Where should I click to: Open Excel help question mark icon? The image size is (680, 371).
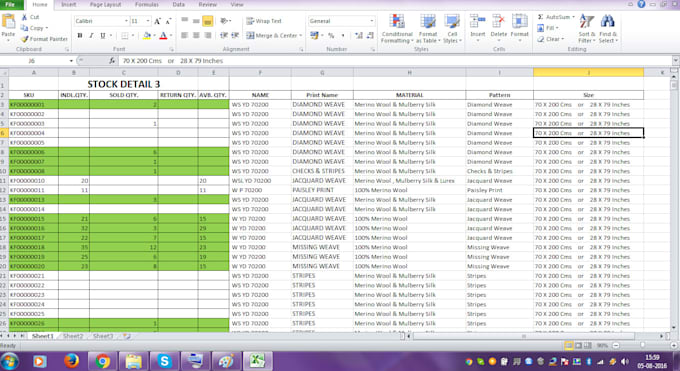click(x=641, y=4)
